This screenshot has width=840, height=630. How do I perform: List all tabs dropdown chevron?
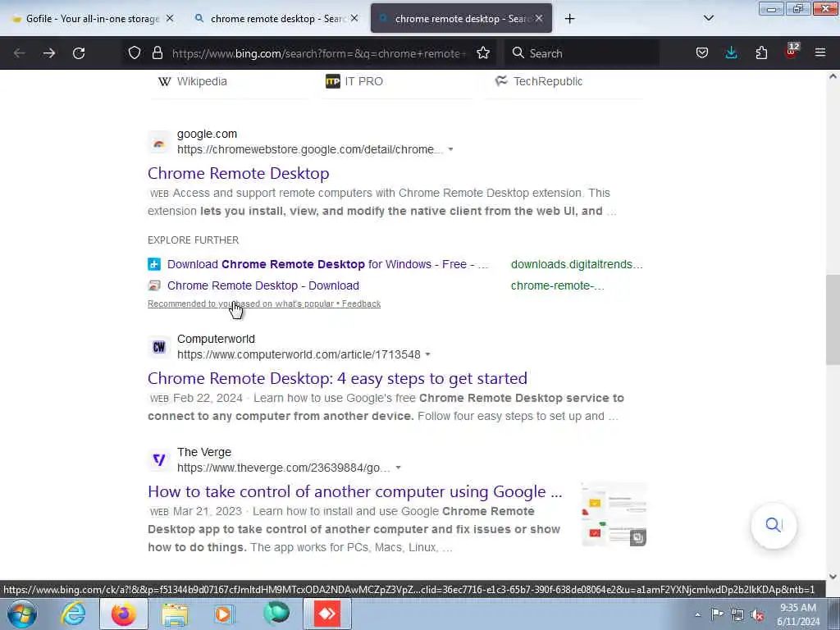(x=708, y=18)
